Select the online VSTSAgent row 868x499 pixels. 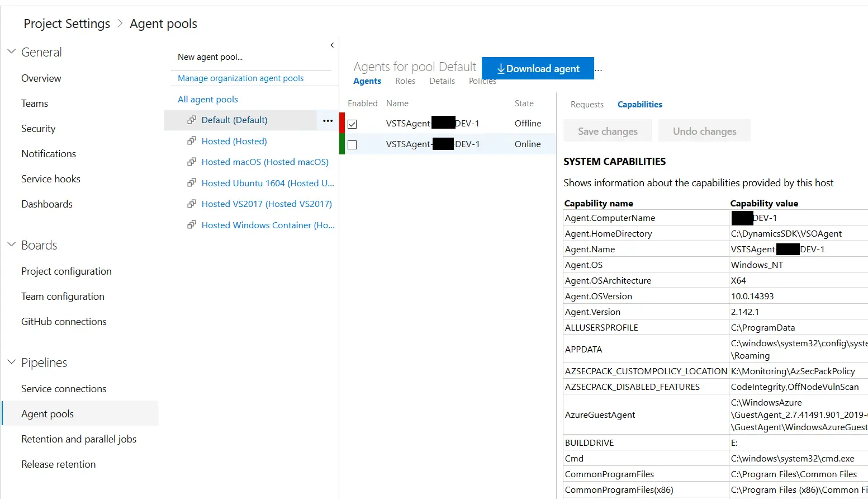tap(433, 144)
